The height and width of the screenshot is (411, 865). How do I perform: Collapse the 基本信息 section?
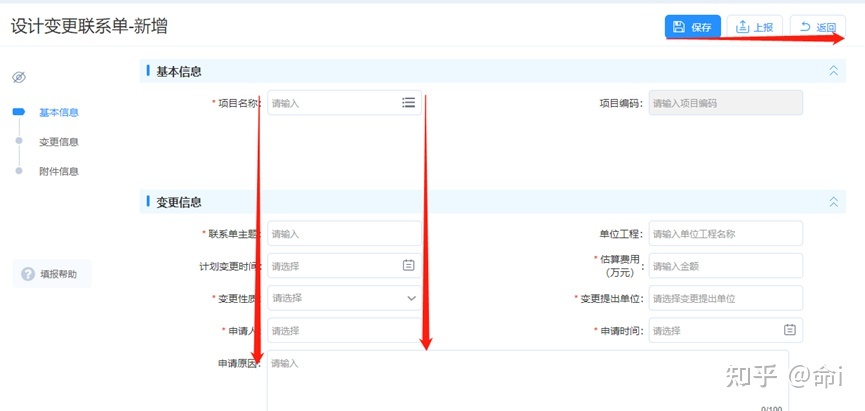[833, 71]
